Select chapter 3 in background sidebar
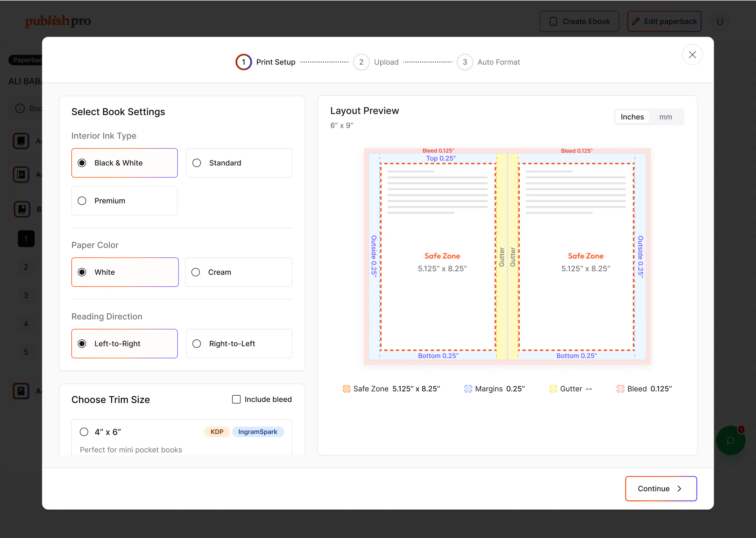 (26, 295)
